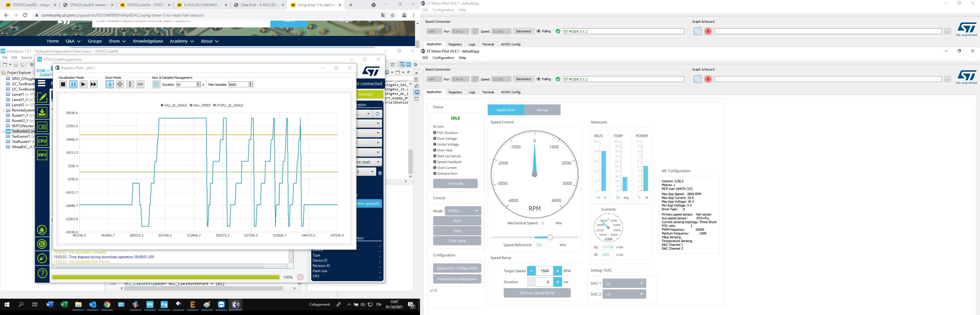This screenshot has height=315, width=980.
Task: Click Execute Speed Ramp button
Action: [x=537, y=293]
